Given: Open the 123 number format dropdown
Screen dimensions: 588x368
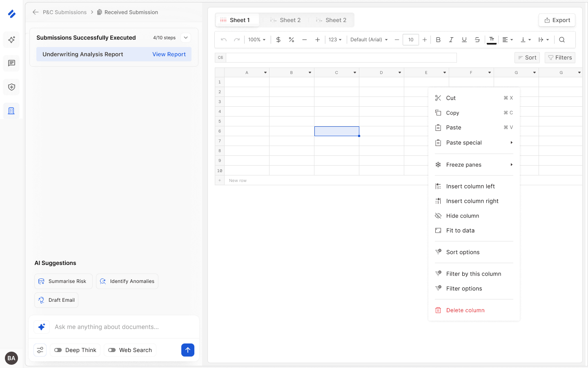Looking at the screenshot, I should pyautogui.click(x=335, y=40).
